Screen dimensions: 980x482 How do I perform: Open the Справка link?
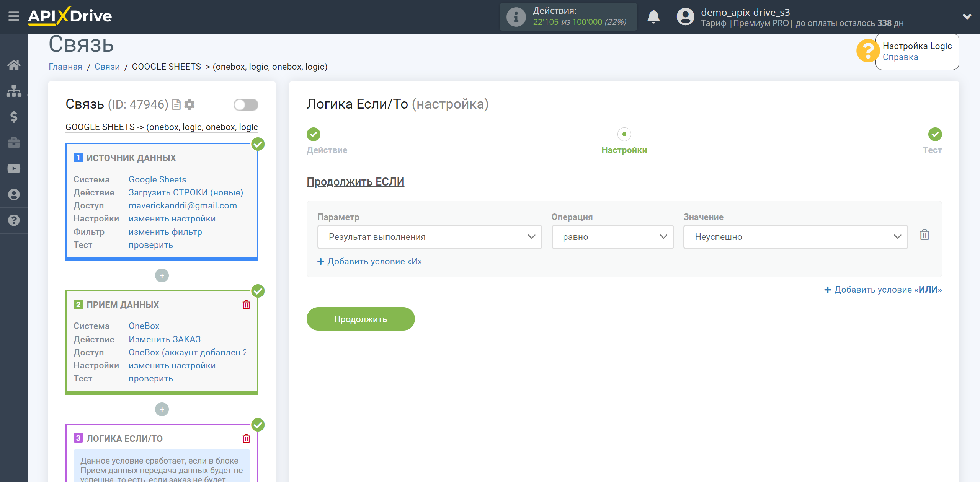(x=900, y=57)
